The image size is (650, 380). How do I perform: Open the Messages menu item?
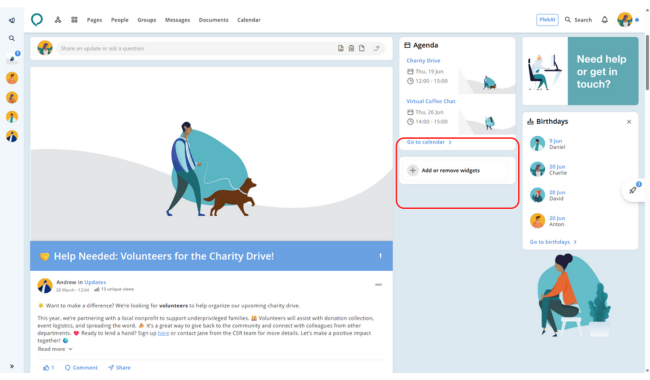click(x=177, y=20)
